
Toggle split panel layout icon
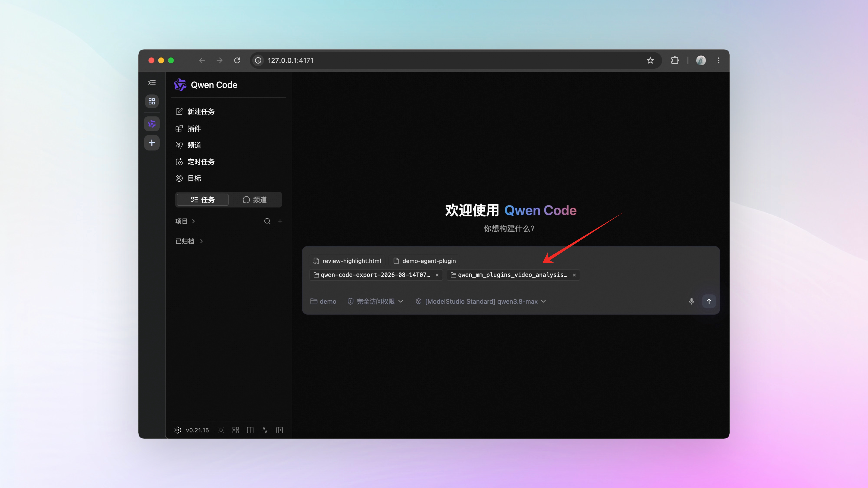pos(250,430)
